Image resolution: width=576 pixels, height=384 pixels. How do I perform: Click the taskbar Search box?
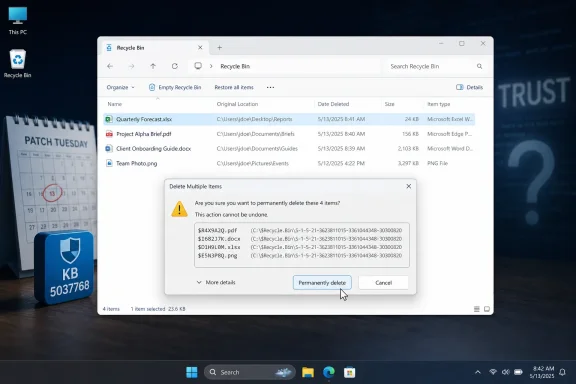(250, 372)
